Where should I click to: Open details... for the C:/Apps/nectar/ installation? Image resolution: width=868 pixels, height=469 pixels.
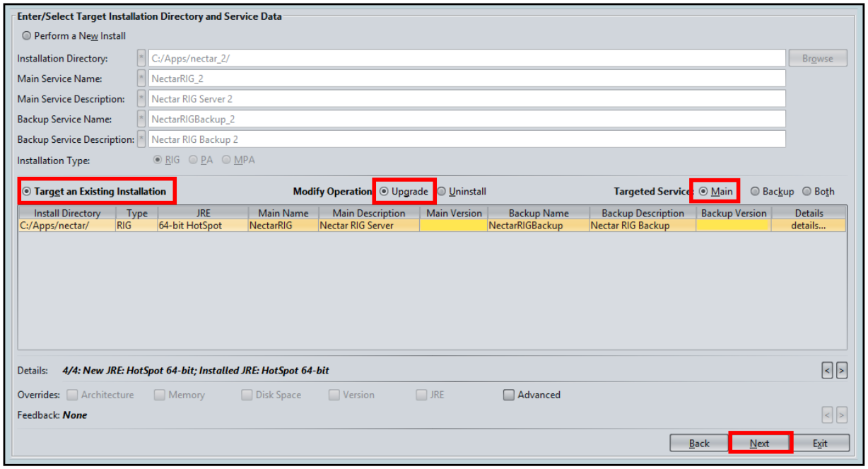pyautogui.click(x=809, y=226)
